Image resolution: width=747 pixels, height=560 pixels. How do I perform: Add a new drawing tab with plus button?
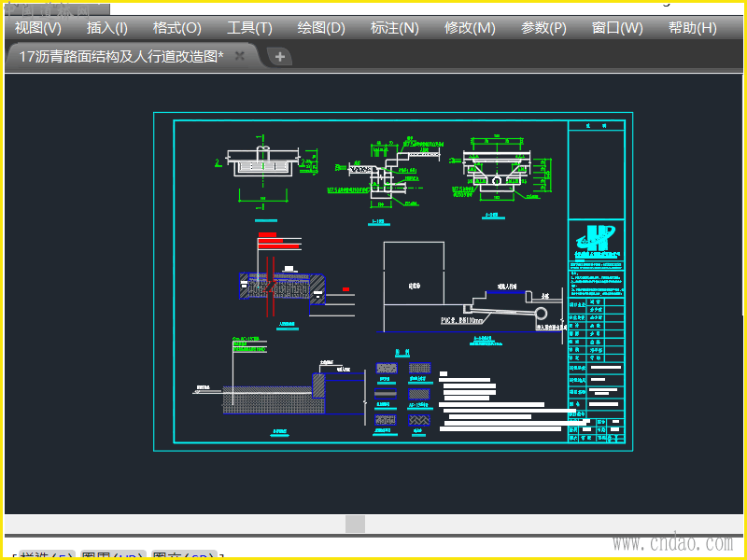(x=279, y=57)
